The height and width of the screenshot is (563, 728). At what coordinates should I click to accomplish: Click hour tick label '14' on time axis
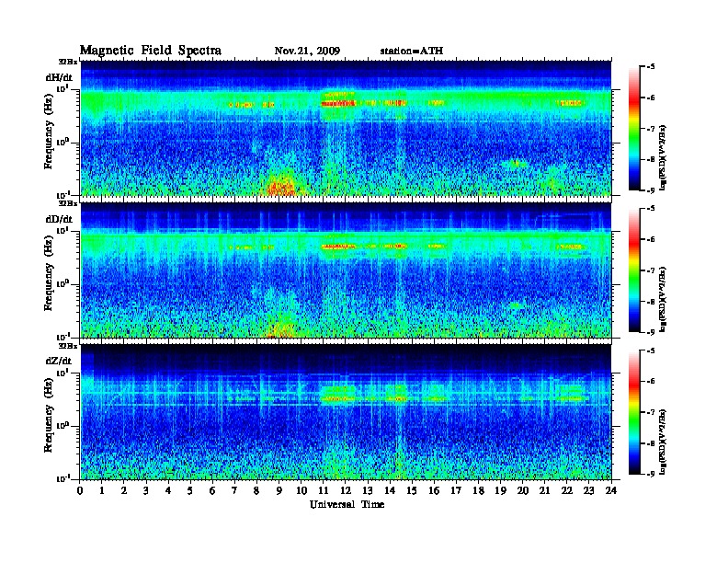(390, 490)
